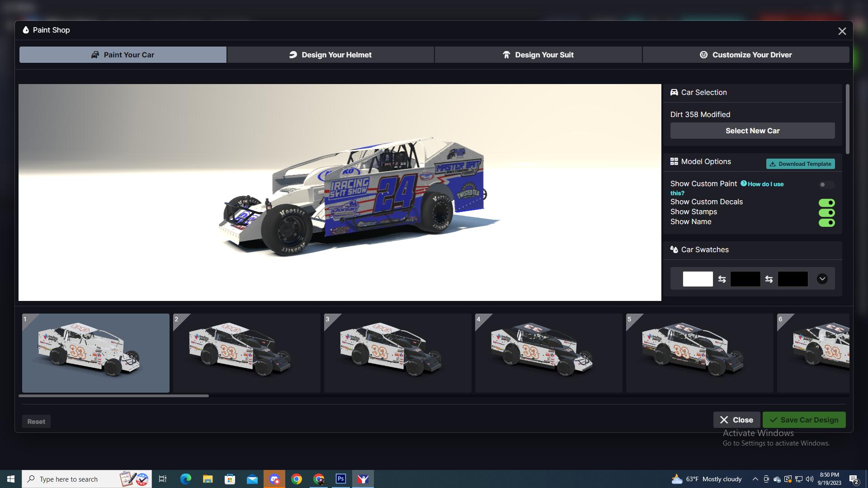Open the Design Your Helmet tab
Image resolution: width=868 pixels, height=488 pixels.
(x=330, y=55)
